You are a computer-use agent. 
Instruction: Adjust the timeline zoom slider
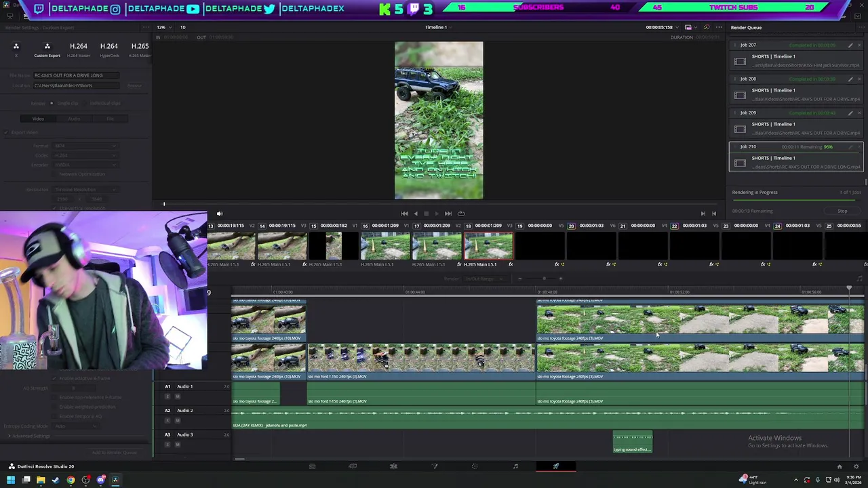pyautogui.click(x=544, y=279)
